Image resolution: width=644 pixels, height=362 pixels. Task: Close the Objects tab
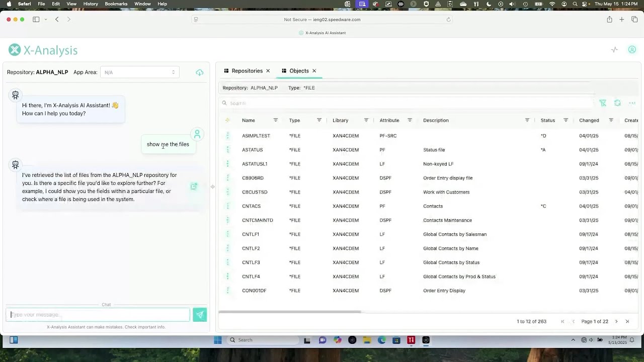tap(314, 71)
